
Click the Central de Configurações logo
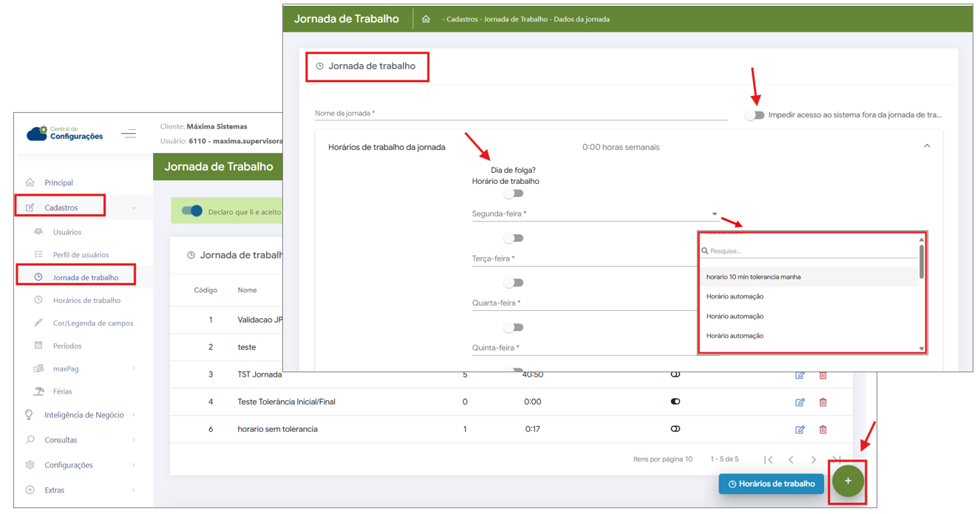[65, 133]
